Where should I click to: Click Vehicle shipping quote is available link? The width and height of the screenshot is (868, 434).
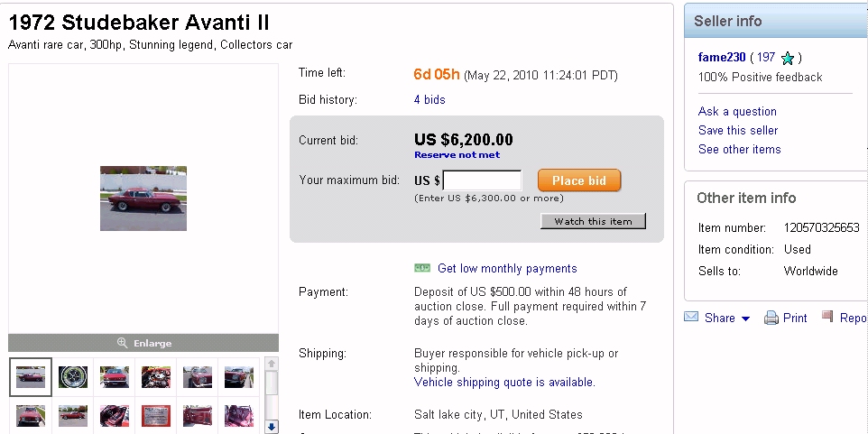coord(504,383)
